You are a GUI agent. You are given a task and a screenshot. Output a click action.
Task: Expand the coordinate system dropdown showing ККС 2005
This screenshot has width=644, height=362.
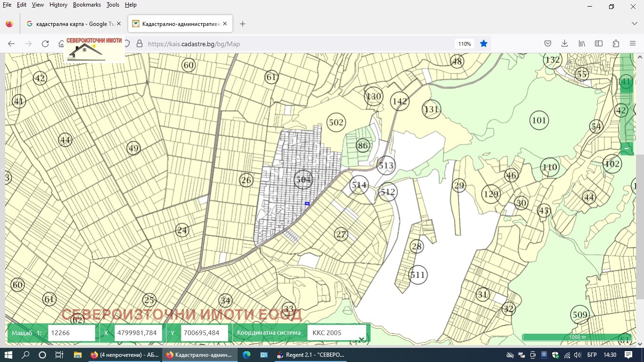(x=337, y=333)
